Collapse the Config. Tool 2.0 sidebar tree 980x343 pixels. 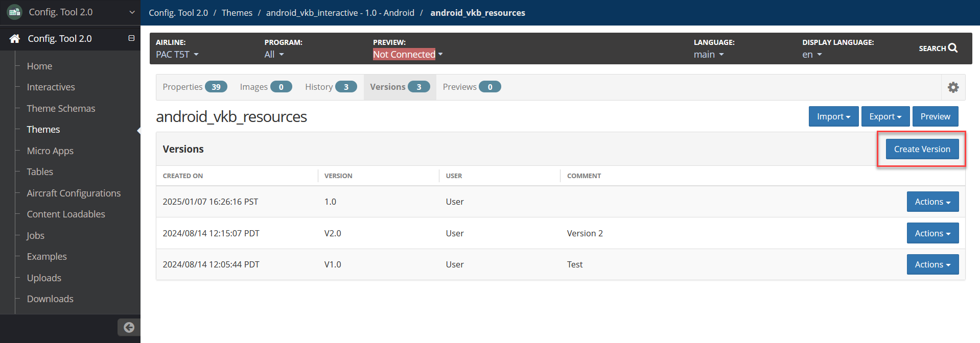click(131, 38)
